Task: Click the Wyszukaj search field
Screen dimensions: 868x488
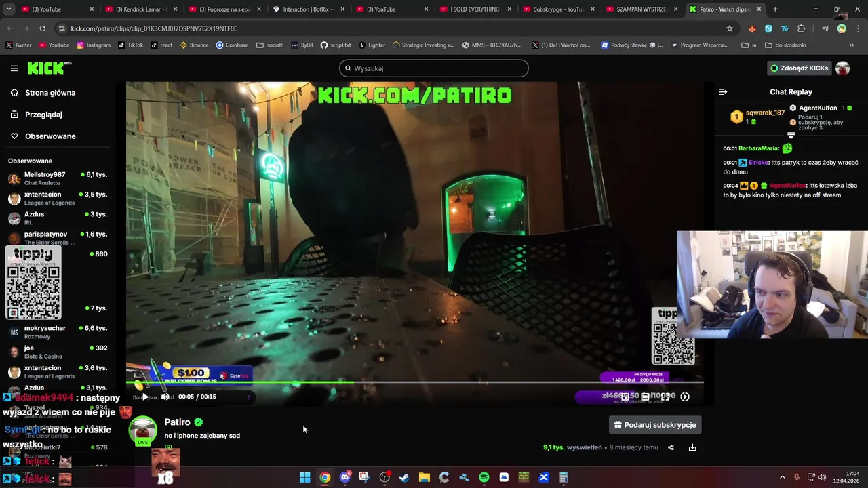Action: [x=434, y=68]
